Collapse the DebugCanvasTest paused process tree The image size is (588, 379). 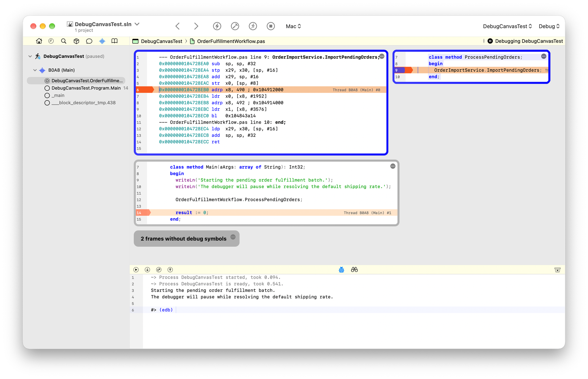[30, 56]
